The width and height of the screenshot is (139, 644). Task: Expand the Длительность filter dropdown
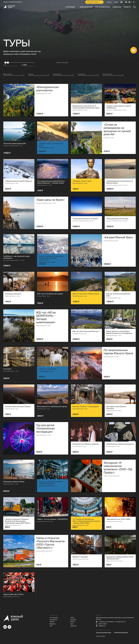(63, 74)
